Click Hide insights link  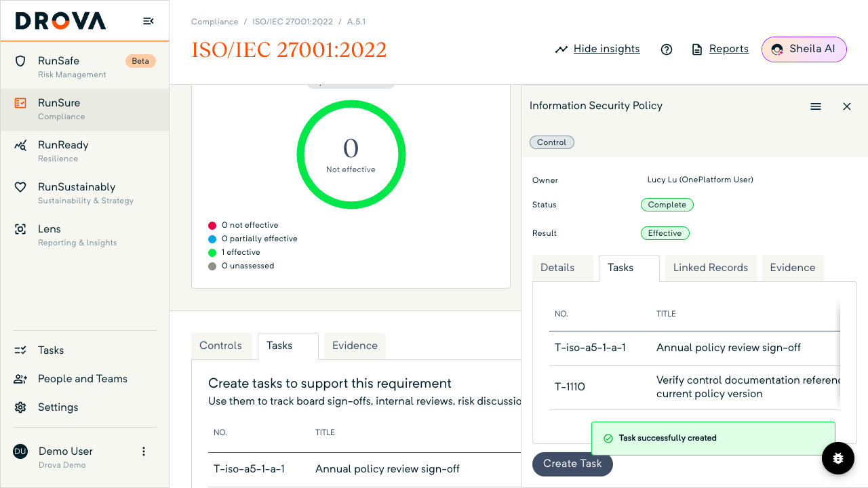607,49
